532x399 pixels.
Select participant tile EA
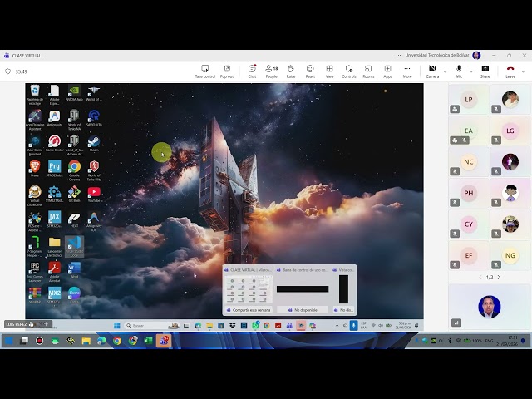469,131
